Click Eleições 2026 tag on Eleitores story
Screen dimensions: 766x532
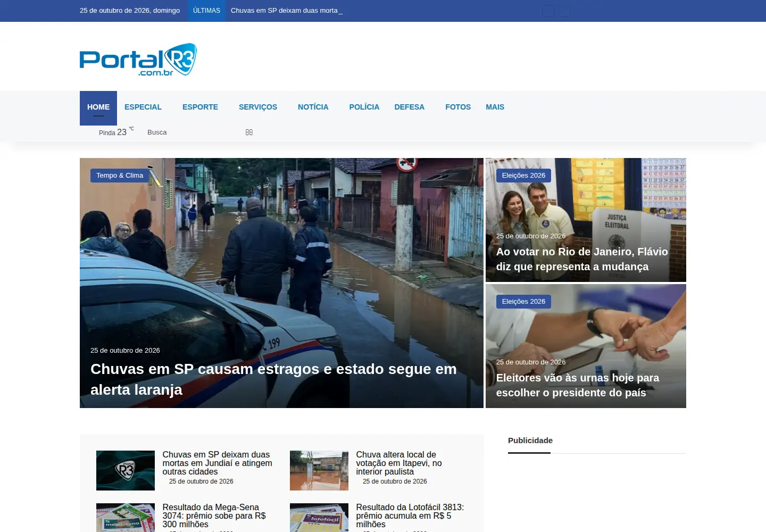[x=523, y=302]
